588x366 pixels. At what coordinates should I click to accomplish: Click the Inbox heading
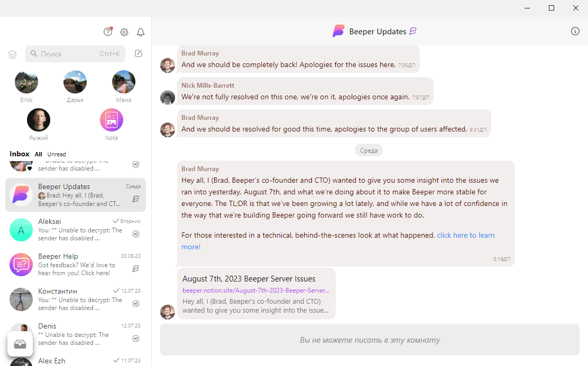pos(20,154)
